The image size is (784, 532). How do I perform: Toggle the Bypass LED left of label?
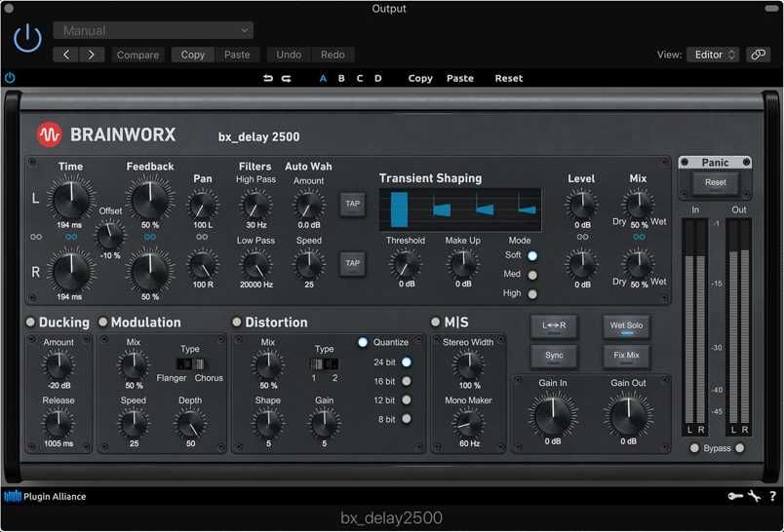point(694,448)
